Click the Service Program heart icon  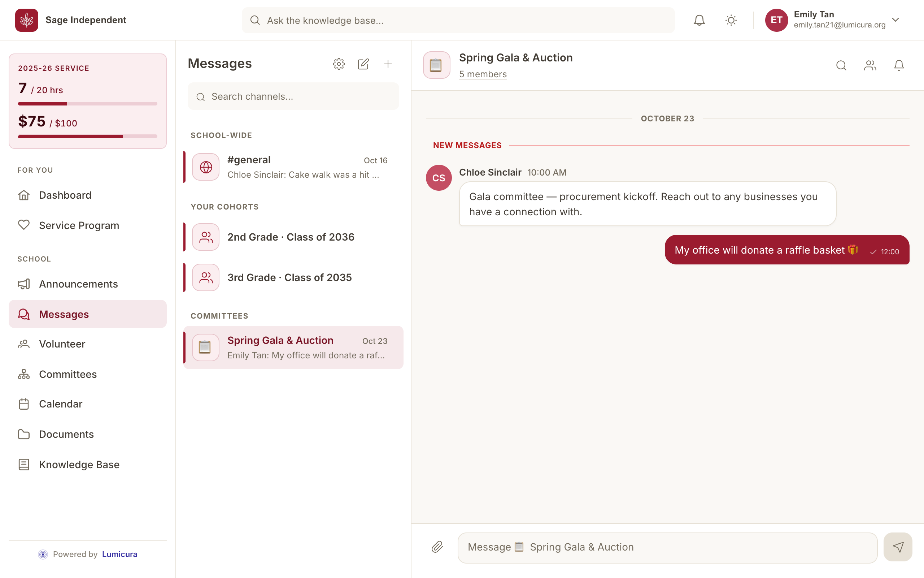24,225
